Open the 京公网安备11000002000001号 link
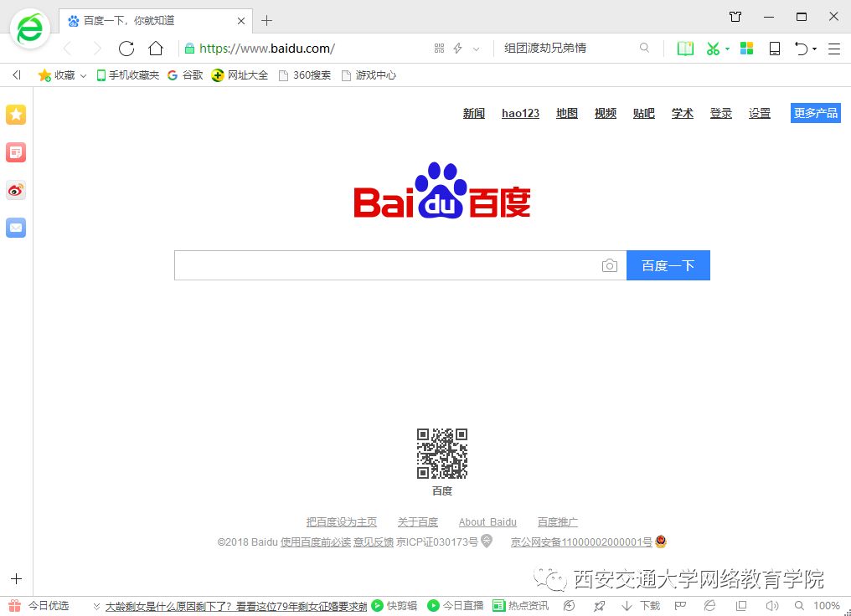The width and height of the screenshot is (851, 616). [x=581, y=542]
